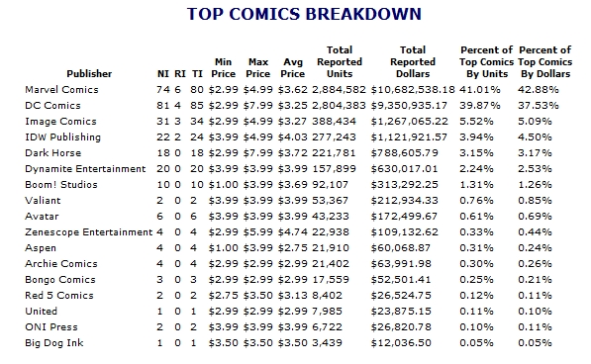Click the Total Reported Dollars header
This screenshot has width=591, height=364.
pos(413,61)
